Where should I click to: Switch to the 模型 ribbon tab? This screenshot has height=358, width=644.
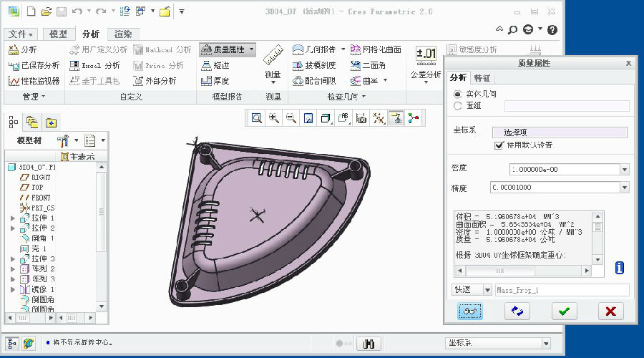coord(59,34)
